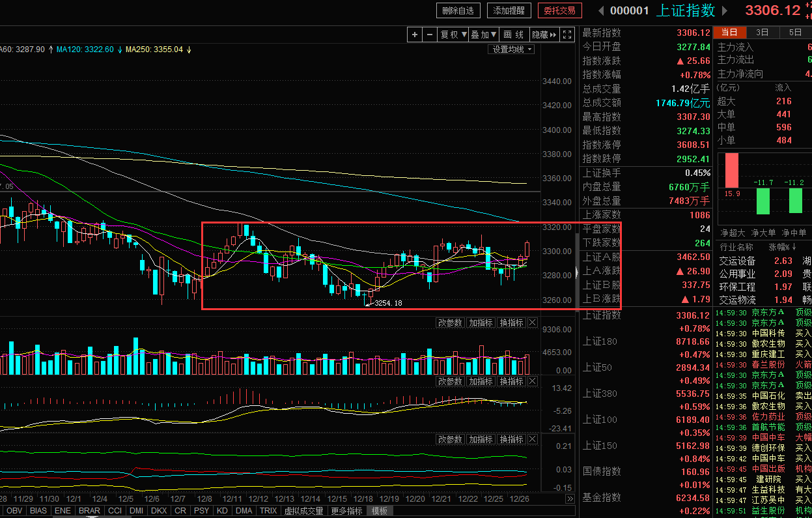Image resolution: width=812 pixels, height=518 pixels.
Task: Expand the 设置均线 dropdown
Action: pos(512,49)
